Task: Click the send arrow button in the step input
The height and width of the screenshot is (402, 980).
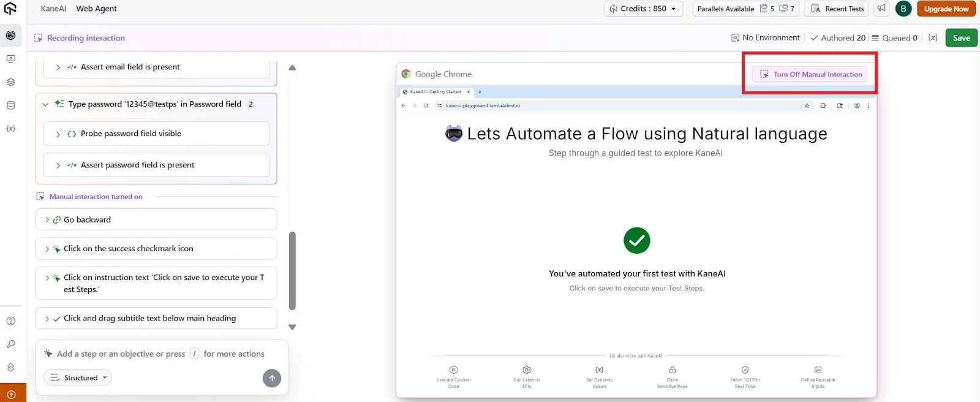Action: click(x=272, y=378)
